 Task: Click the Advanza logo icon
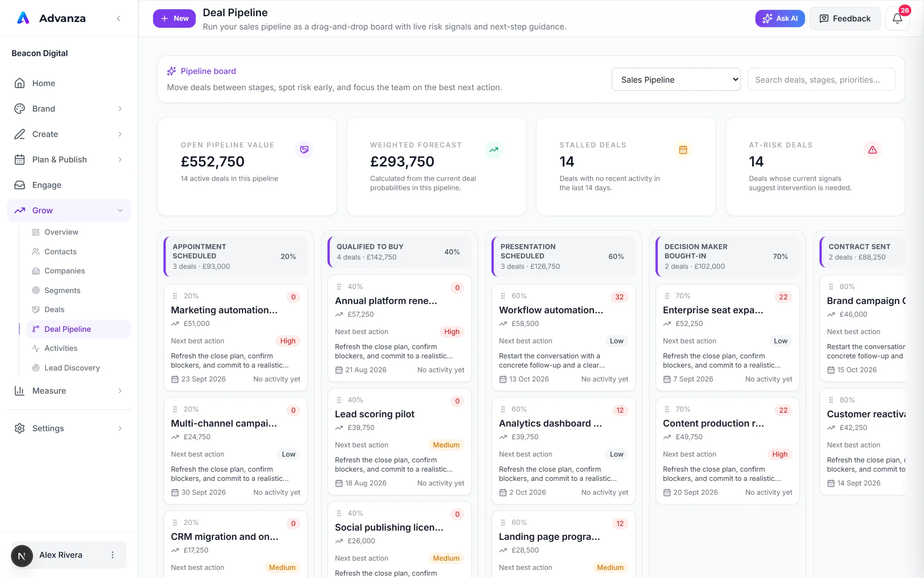click(23, 18)
